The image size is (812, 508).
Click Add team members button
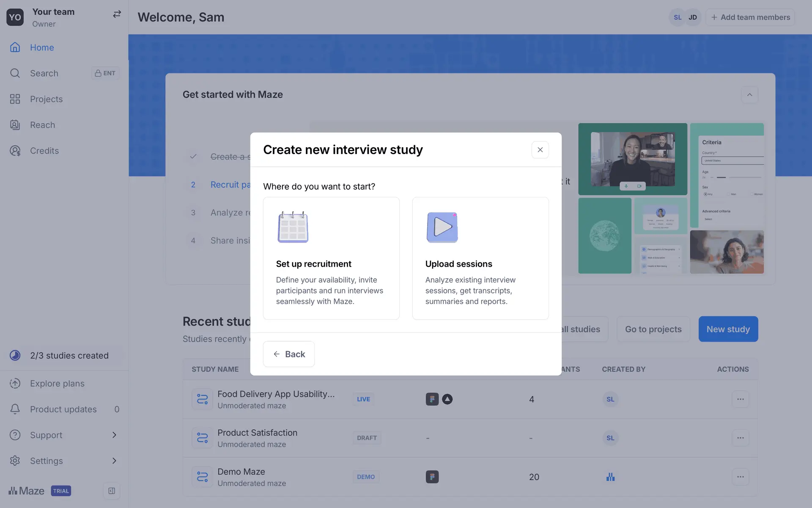(750, 17)
